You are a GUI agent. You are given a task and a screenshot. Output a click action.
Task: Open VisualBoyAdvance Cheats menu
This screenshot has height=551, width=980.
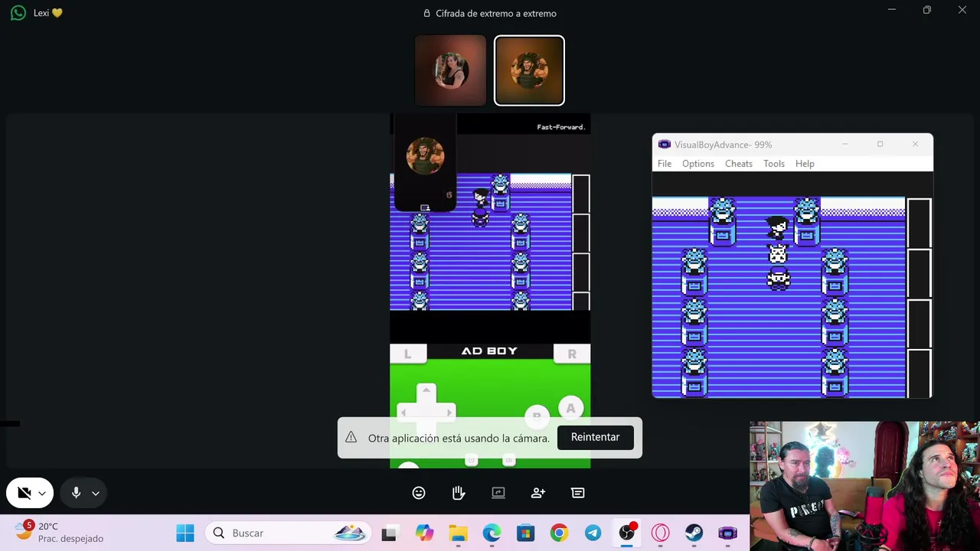click(739, 164)
